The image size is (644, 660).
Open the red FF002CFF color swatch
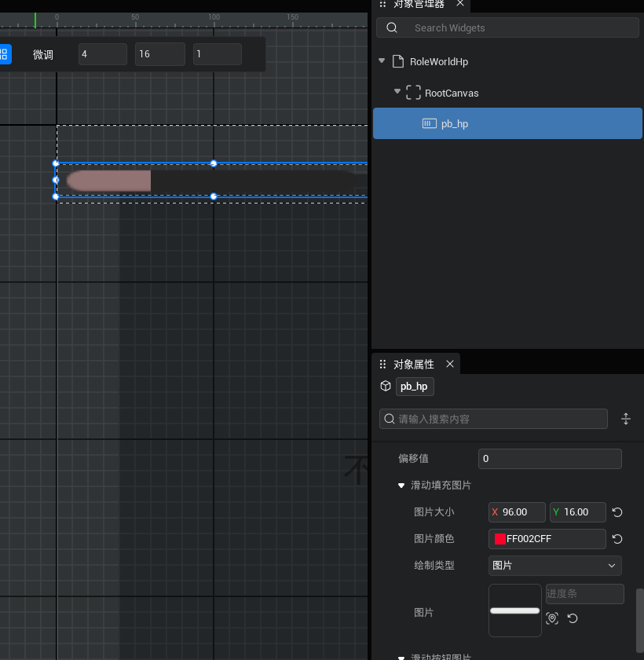499,539
